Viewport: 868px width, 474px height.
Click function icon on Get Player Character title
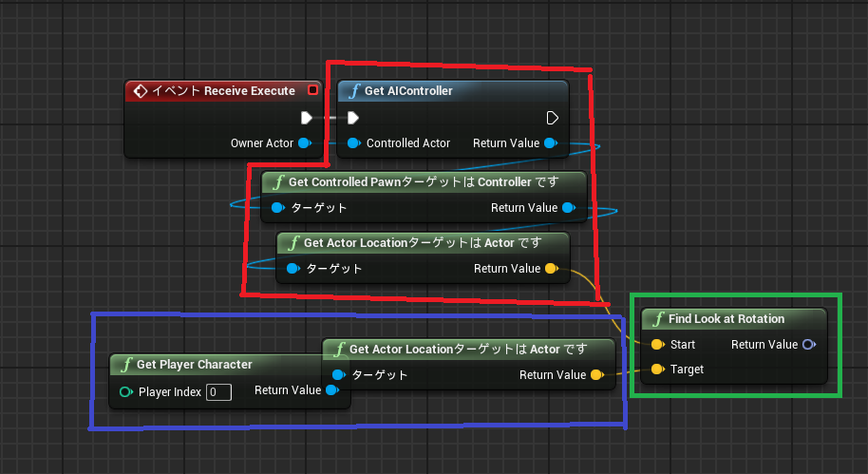tap(126, 365)
